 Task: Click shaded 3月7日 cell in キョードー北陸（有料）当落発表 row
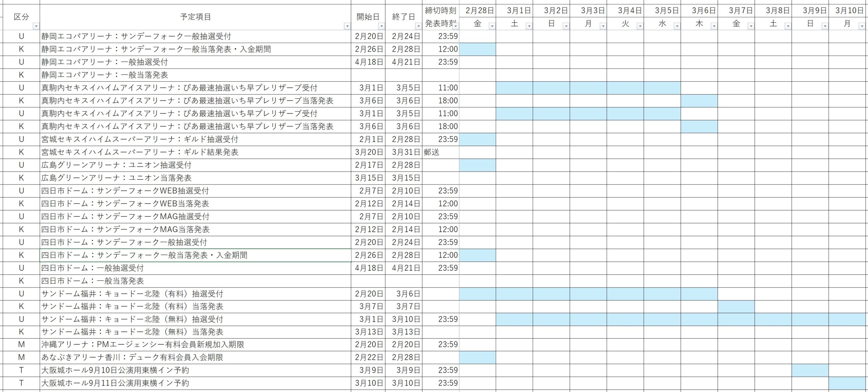(x=736, y=307)
